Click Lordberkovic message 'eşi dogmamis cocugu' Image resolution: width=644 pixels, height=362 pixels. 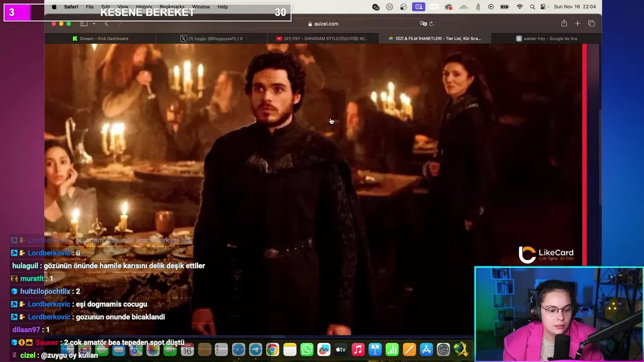(x=79, y=304)
